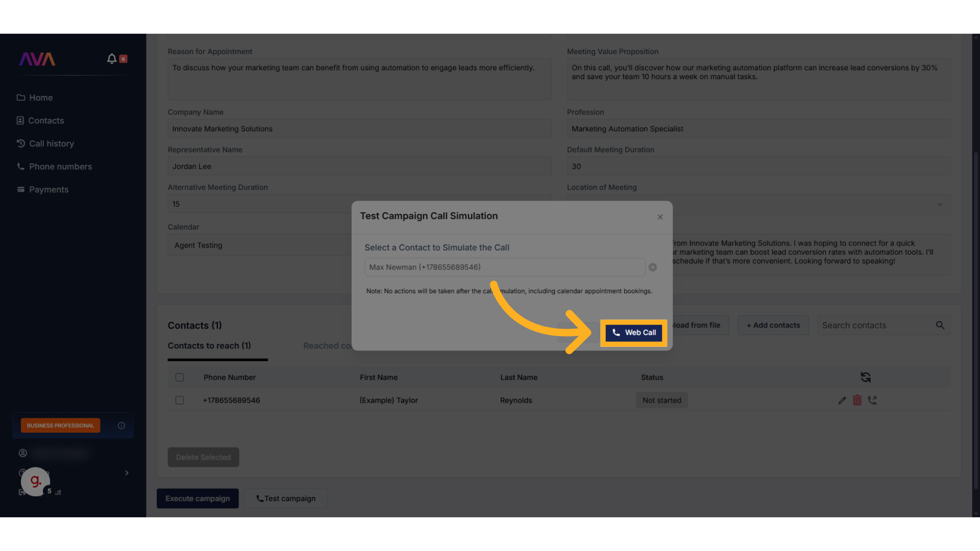Click the call phone icon in contact row
Image resolution: width=980 pixels, height=551 pixels.
(x=872, y=400)
